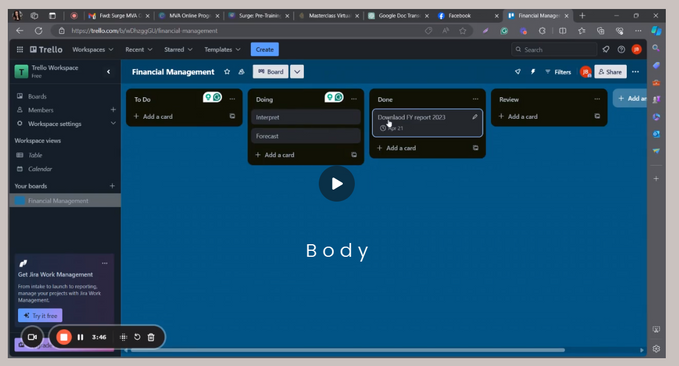Expand Workspace settings chevron

point(113,123)
